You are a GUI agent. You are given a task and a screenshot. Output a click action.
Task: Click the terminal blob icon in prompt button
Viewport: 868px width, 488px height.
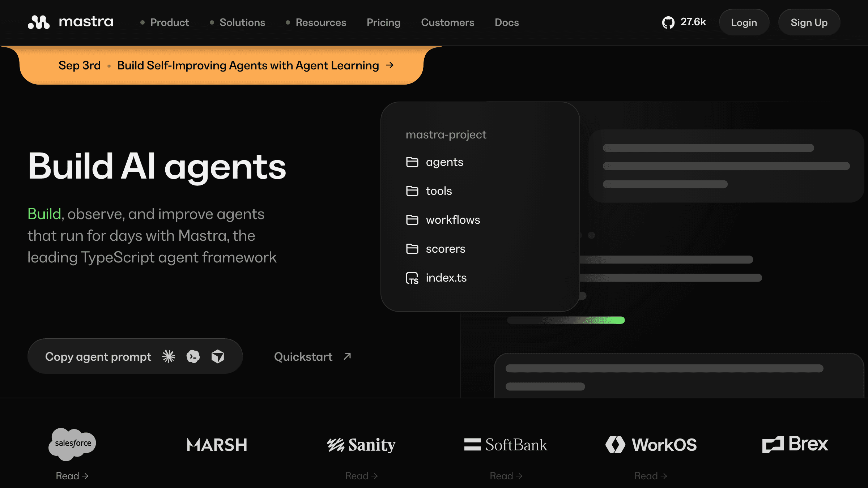coord(193,356)
